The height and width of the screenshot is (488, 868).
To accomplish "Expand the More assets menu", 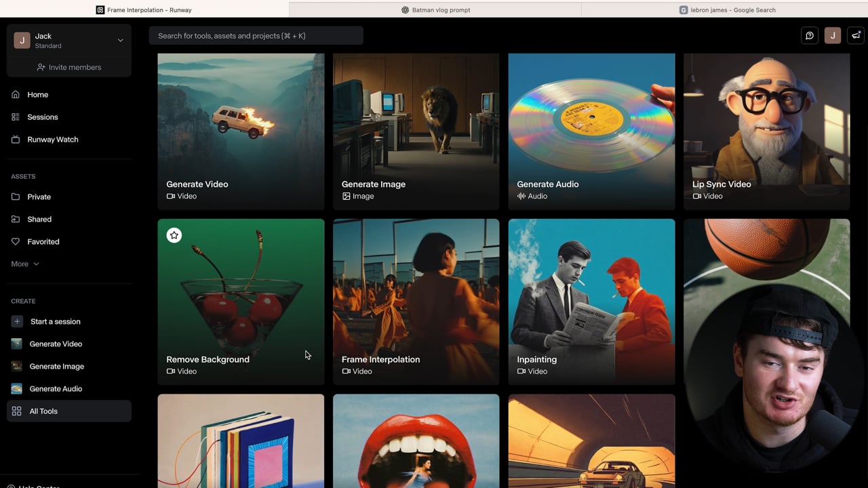I will click(25, 264).
